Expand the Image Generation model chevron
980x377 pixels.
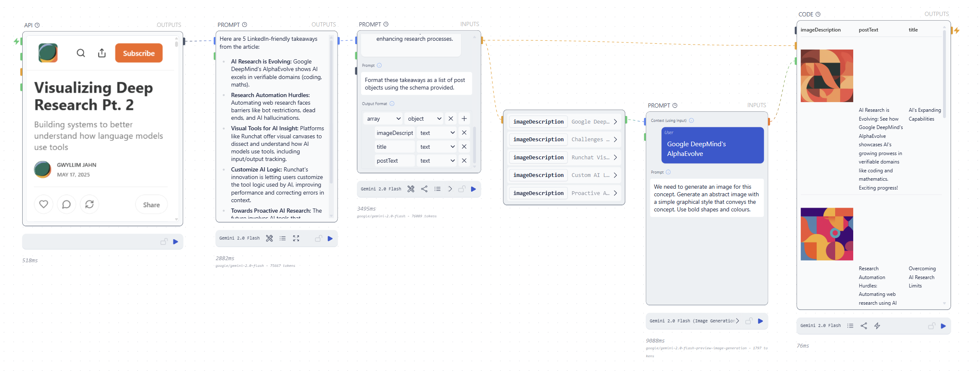point(737,321)
